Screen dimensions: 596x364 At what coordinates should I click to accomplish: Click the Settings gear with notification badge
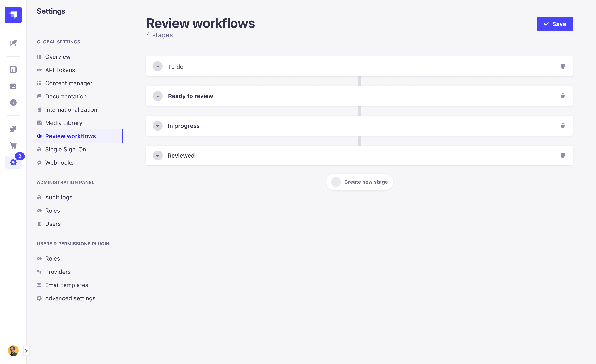pos(13,162)
